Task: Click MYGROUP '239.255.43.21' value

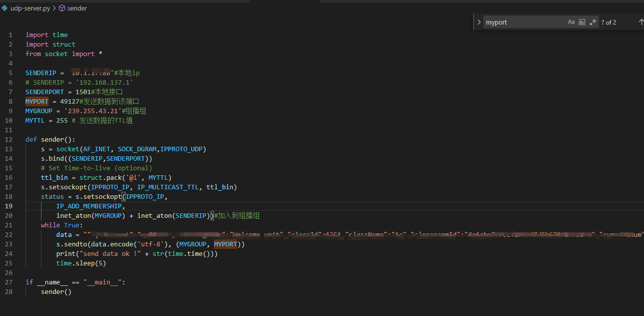Action: coord(92,111)
